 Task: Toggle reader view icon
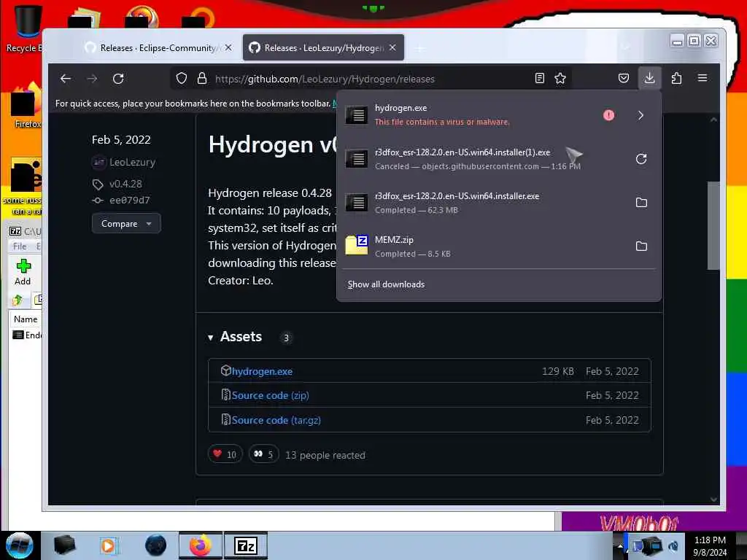(540, 79)
